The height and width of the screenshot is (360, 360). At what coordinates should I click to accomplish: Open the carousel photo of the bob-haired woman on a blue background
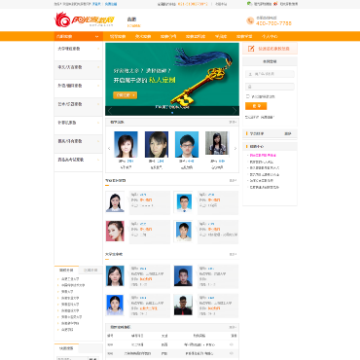126,144
